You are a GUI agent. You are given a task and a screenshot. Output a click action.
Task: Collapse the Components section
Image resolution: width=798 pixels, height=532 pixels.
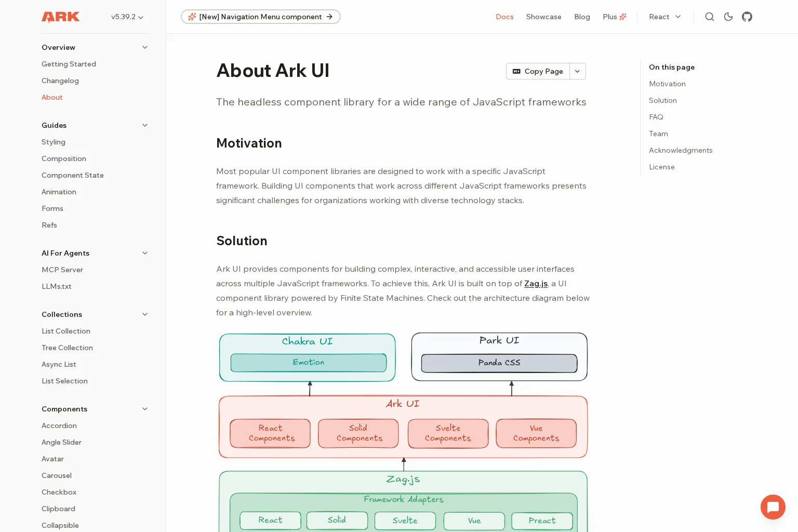pyautogui.click(x=145, y=409)
